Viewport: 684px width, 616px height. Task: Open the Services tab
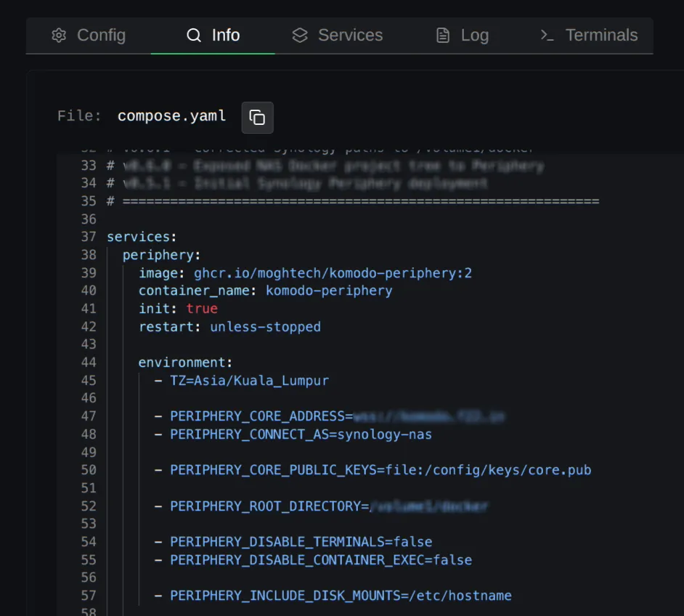click(337, 36)
